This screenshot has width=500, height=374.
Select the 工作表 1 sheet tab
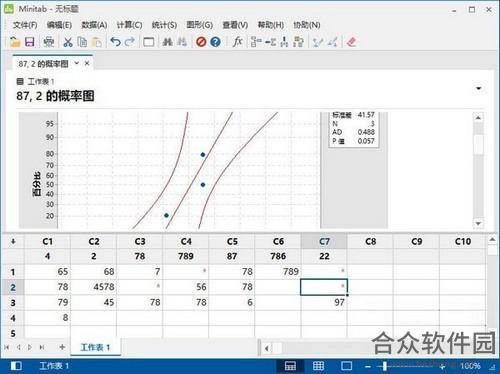pos(95,348)
